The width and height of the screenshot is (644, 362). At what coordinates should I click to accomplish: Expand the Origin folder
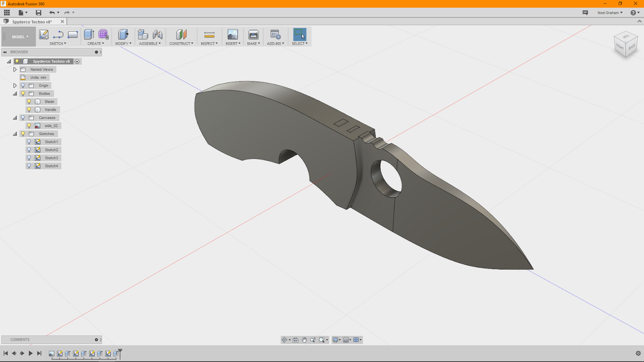point(15,86)
